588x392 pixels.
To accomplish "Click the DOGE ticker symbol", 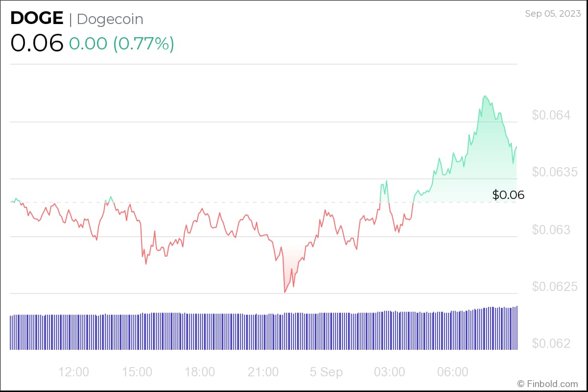I will coord(37,19).
